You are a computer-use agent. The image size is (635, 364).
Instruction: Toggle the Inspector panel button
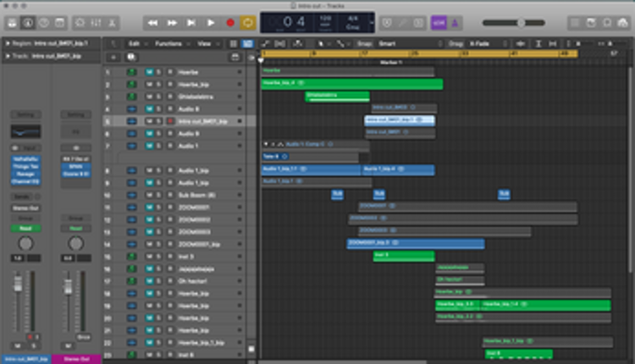coord(28,23)
